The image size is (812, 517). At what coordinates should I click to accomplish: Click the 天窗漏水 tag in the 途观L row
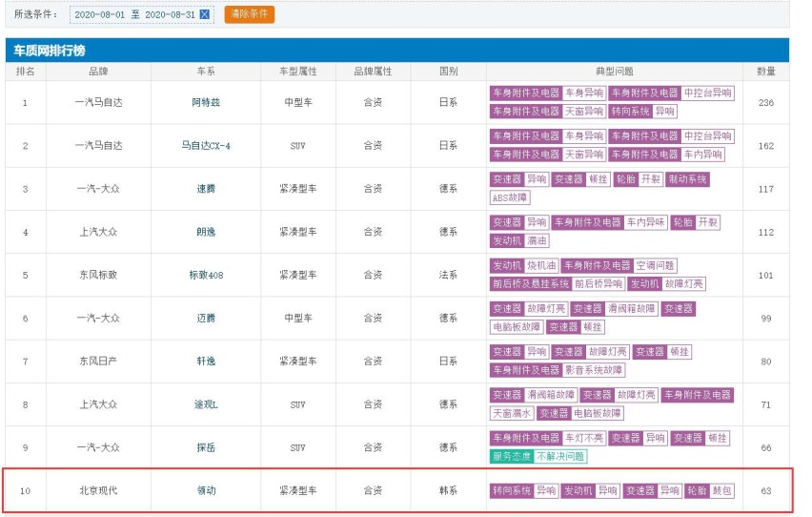pos(512,413)
